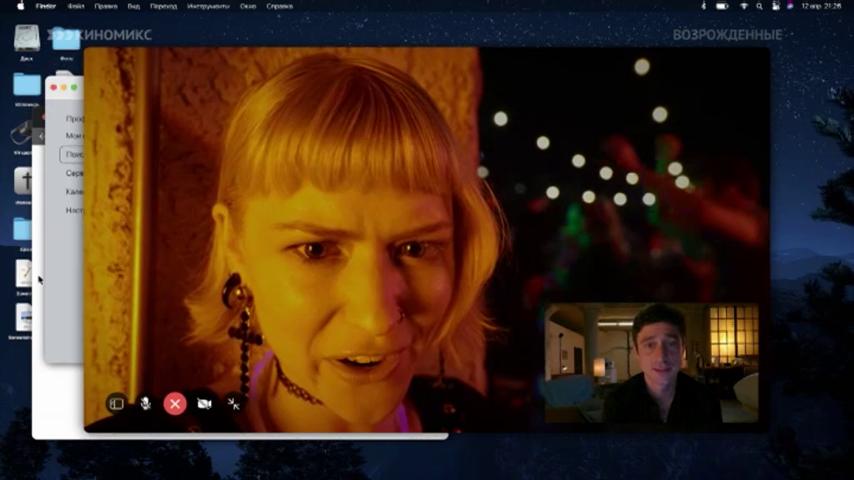Select the Диск drive icon on desktop

pos(26,43)
